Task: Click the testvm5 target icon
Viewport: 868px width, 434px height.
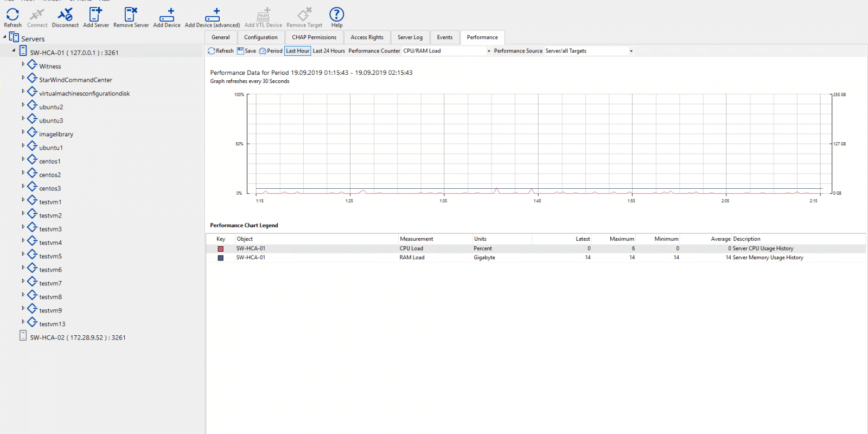Action: [x=33, y=255]
